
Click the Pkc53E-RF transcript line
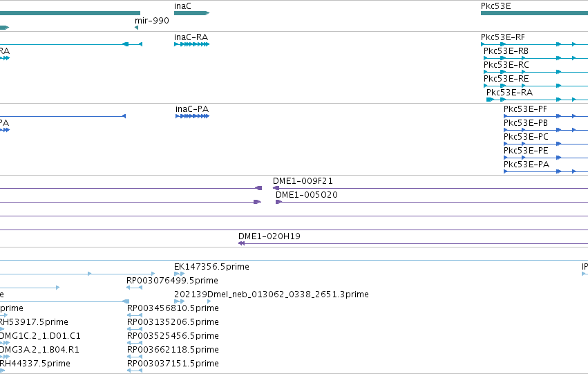(x=534, y=44)
